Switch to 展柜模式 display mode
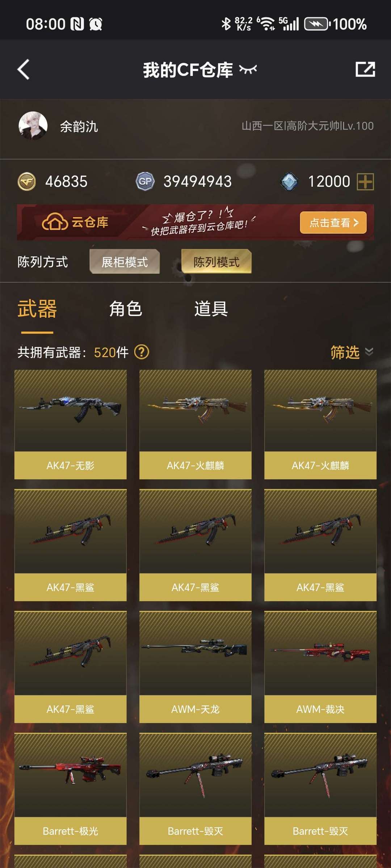This screenshot has height=868, width=391. [x=125, y=262]
